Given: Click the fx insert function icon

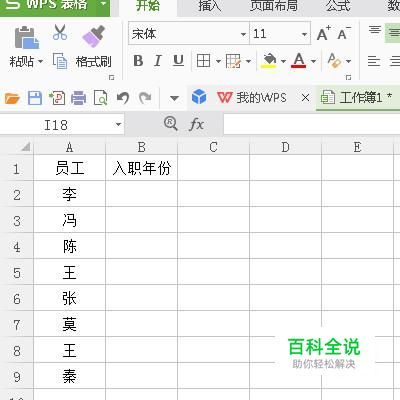Looking at the screenshot, I should click(196, 125).
